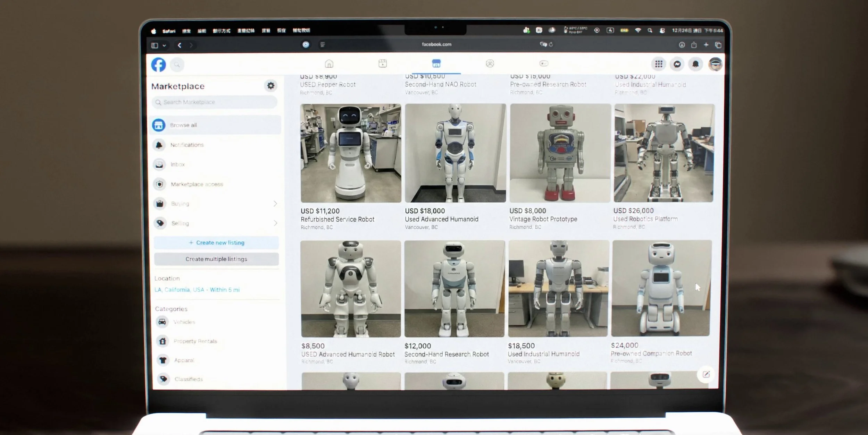Toggle the Safari sidebar icon
Screen dimensions: 868x435
coord(155,45)
